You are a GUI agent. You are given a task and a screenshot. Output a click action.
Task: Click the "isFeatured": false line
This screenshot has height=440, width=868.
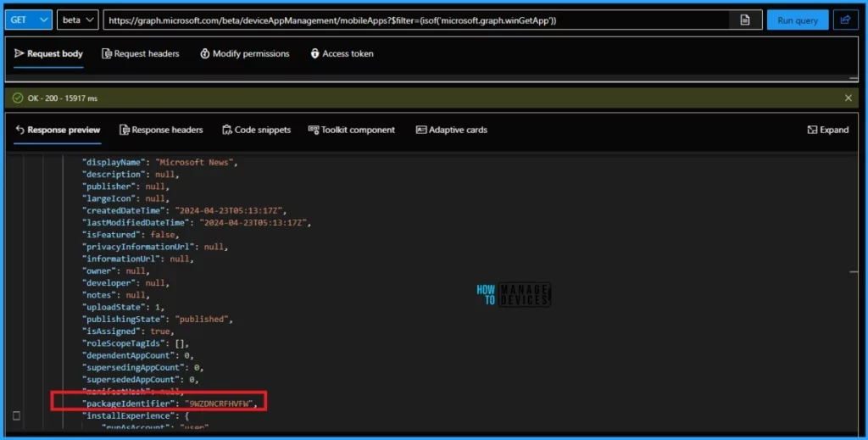[x=131, y=235]
